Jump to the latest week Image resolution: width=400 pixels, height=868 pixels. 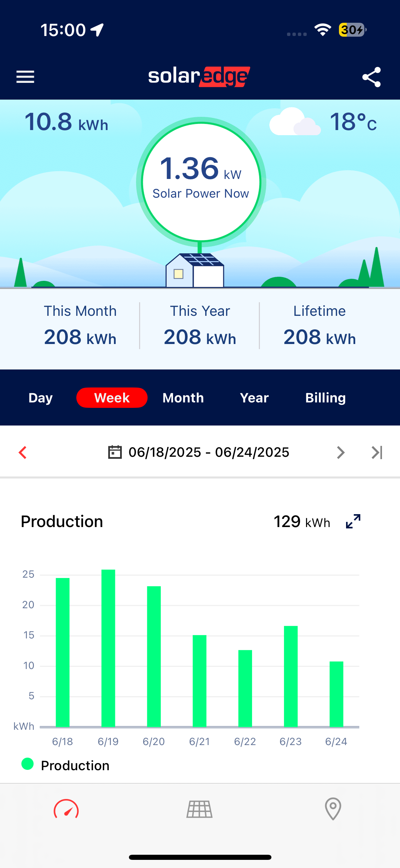377,452
